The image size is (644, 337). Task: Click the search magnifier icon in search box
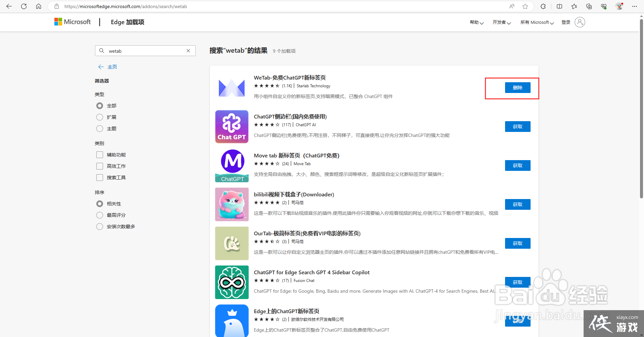(x=102, y=51)
